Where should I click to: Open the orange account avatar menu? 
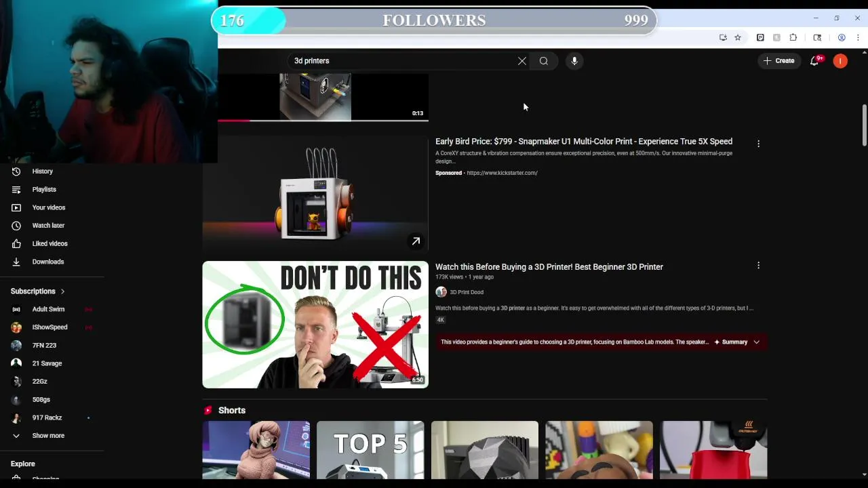pyautogui.click(x=840, y=61)
